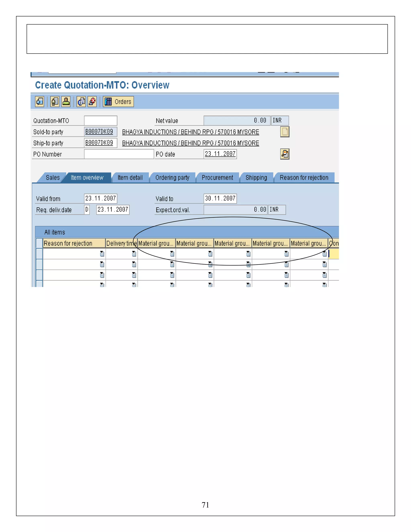Click the display document flow icon

(40, 101)
